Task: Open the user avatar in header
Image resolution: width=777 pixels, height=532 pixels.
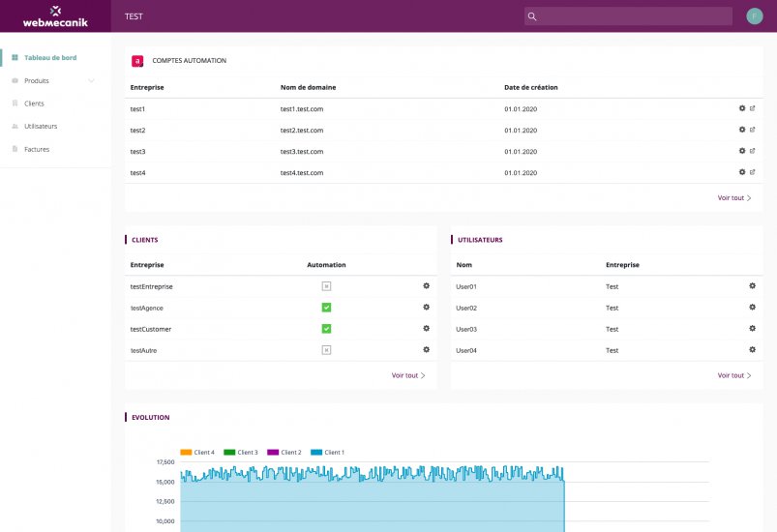Action: (754, 16)
